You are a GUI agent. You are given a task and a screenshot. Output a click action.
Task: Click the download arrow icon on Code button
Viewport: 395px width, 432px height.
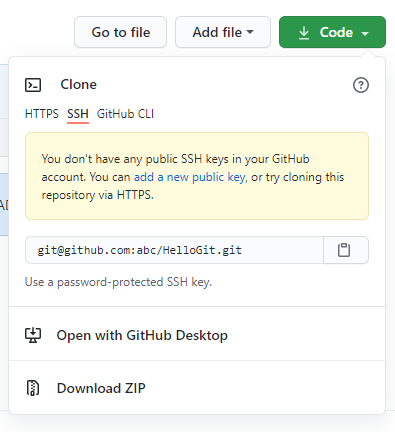[304, 33]
